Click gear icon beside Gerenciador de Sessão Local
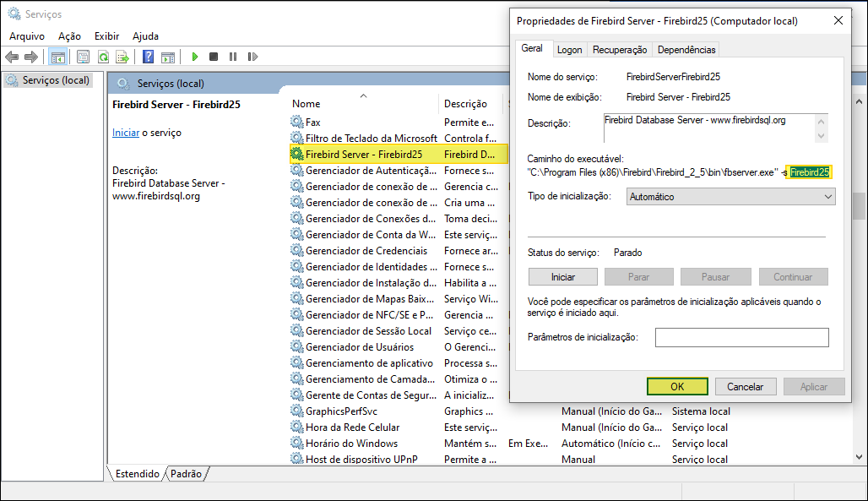868x501 pixels. coord(296,331)
